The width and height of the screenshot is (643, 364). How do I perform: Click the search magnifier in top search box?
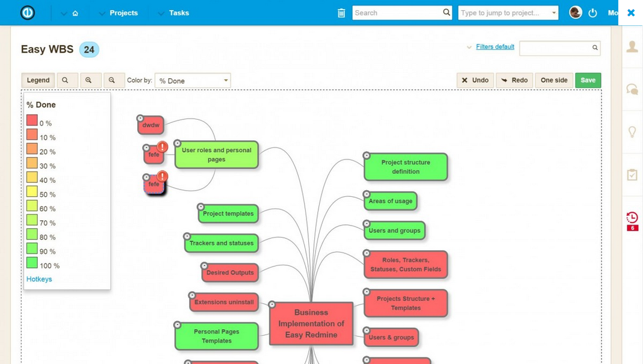click(446, 12)
